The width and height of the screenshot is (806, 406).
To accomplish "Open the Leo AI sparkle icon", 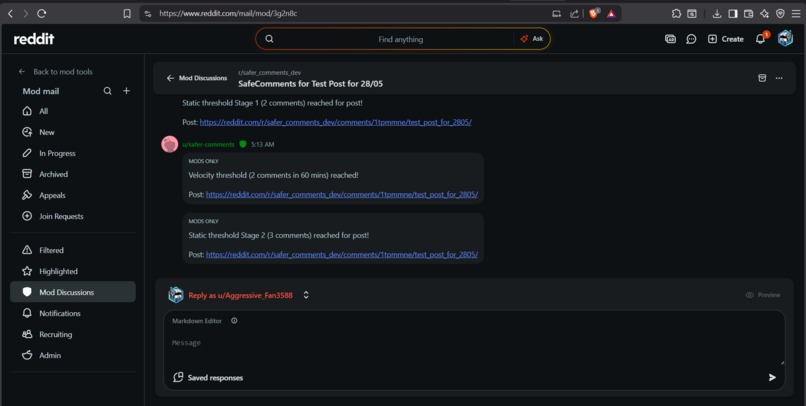I will click(x=764, y=14).
